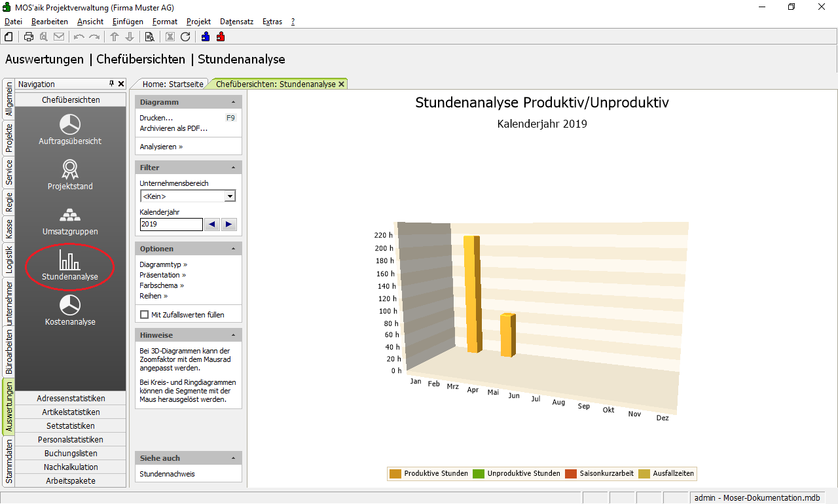The width and height of the screenshot is (838, 504).
Task: Open Stundennachweis under Siehe auch
Action: tap(167, 474)
